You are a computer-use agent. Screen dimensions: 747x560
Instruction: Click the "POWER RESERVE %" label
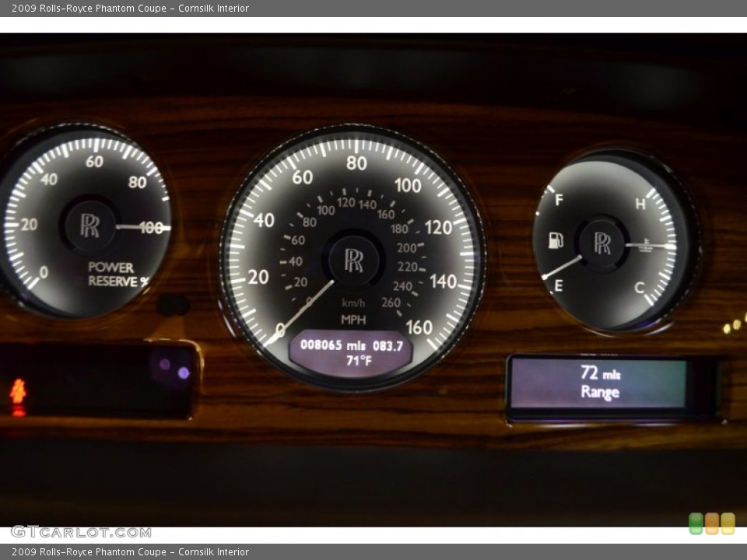click(118, 275)
